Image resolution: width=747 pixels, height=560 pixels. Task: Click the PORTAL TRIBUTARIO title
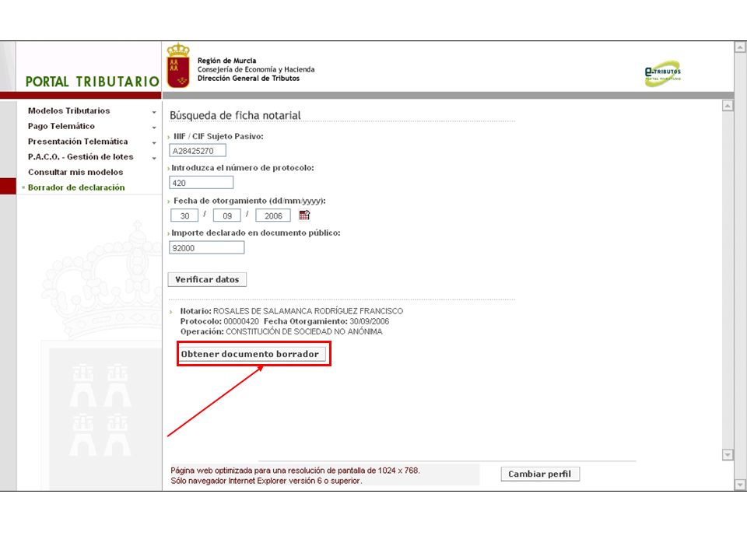pos(93,82)
